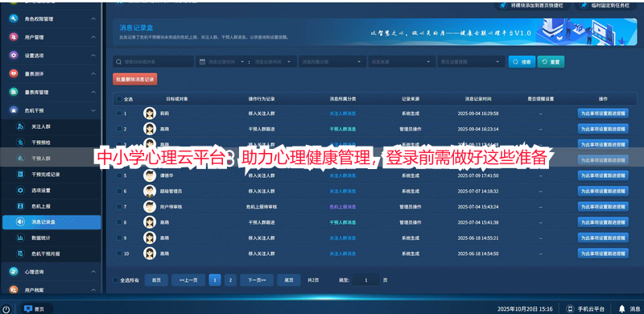Expand 角色权限管理 using its chevron
The width and height of the screenshot is (644, 314).
93,19
